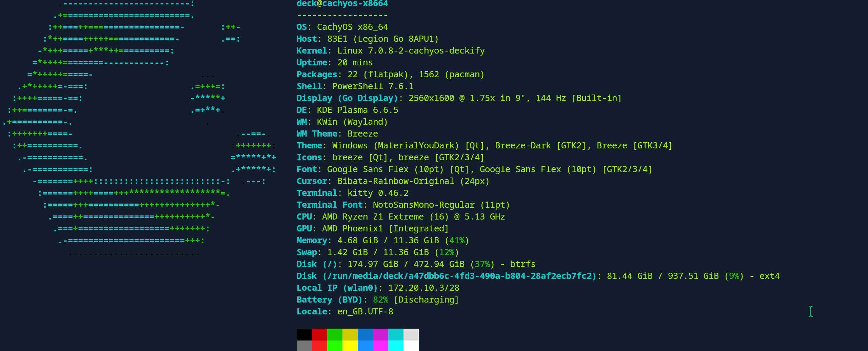Image resolution: width=868 pixels, height=351 pixels.
Task: Select the 'Linux 7.0.8-2-cachyos-deckify' kernel version
Action: pos(411,51)
